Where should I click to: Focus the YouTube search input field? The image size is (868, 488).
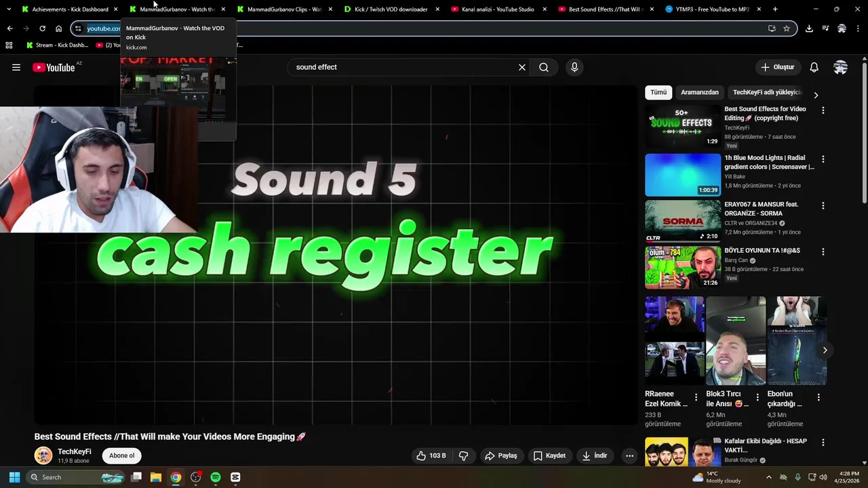click(x=403, y=67)
